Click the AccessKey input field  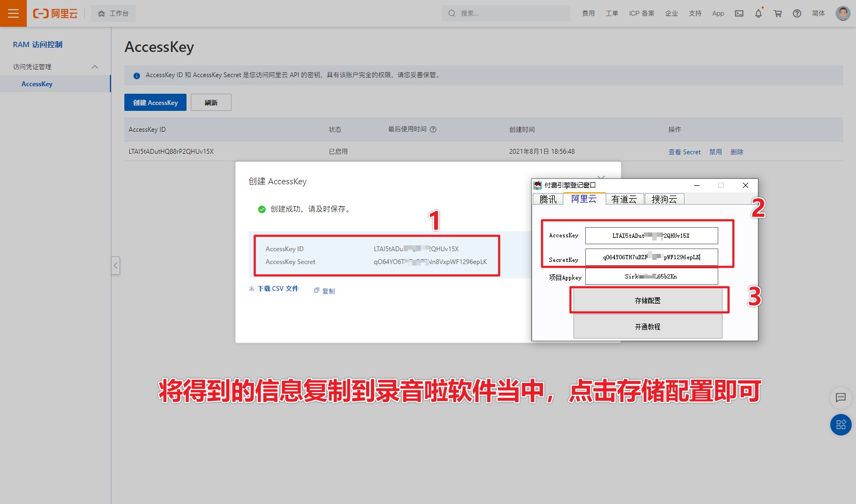point(651,236)
